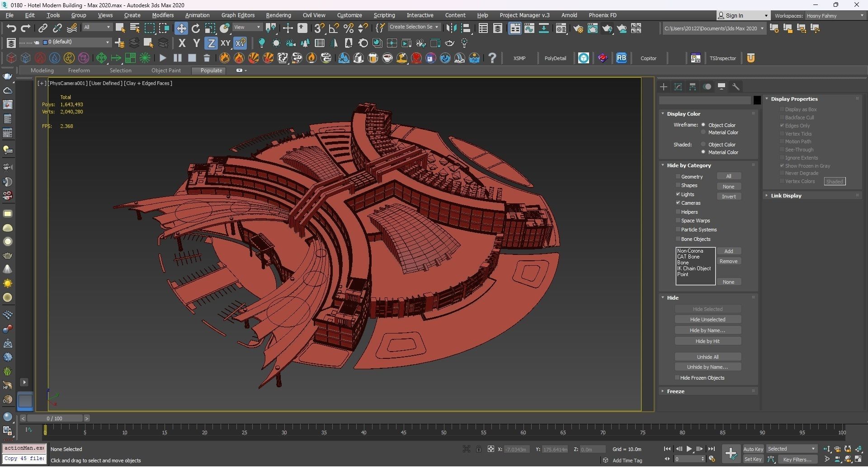Toggle the Shapes hide category checkbox

coord(678,185)
